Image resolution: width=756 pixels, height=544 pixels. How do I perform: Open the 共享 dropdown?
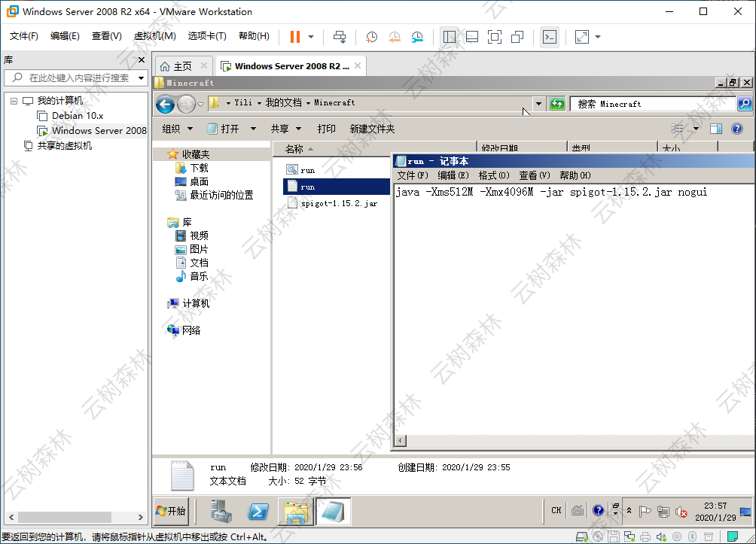tap(285, 129)
